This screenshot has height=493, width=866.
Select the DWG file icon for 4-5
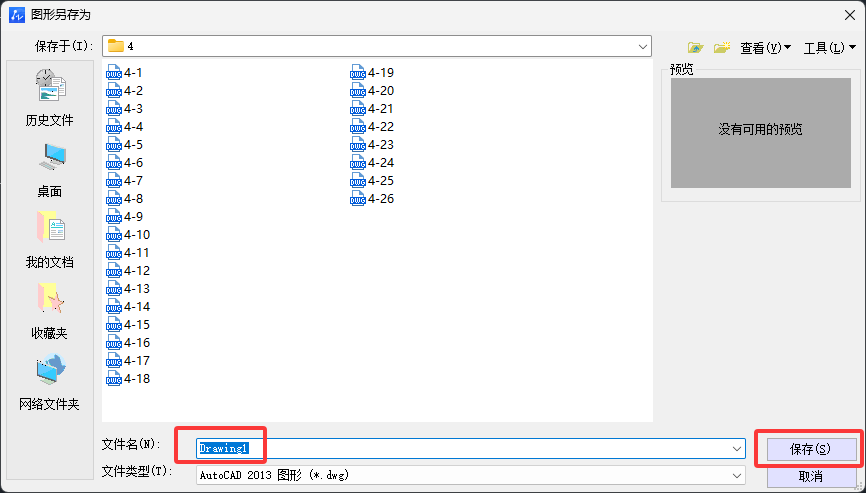tap(114, 145)
